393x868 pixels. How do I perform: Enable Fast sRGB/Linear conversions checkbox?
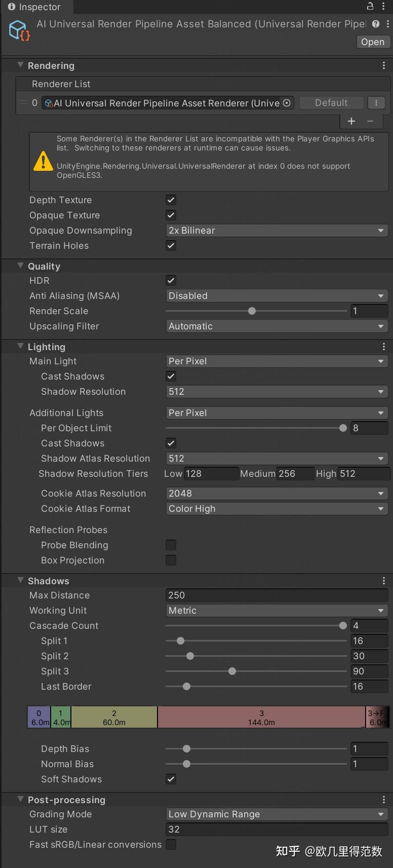(x=171, y=845)
